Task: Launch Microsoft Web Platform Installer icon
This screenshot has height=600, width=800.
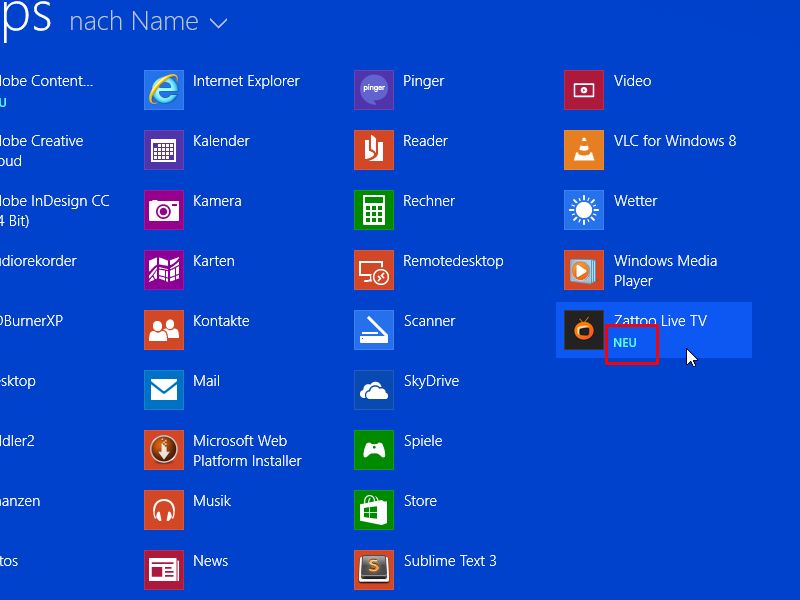Action: [164, 450]
